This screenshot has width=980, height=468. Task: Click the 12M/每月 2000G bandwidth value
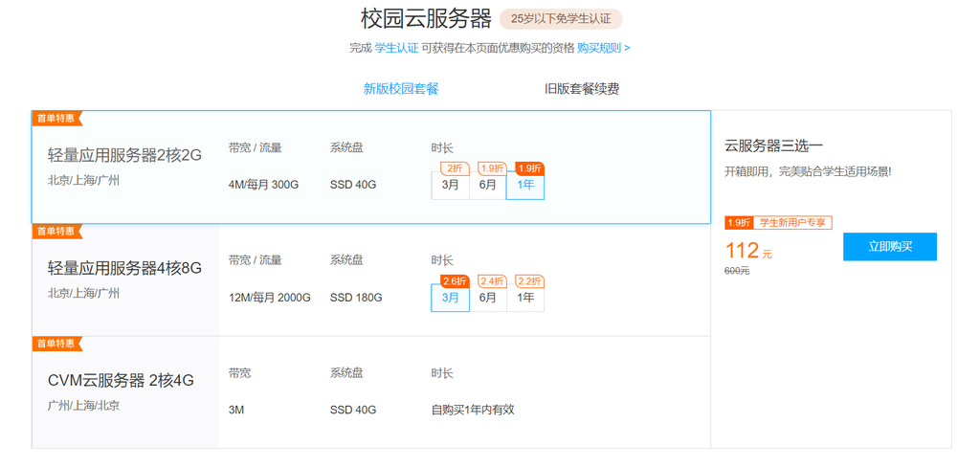pos(269,298)
